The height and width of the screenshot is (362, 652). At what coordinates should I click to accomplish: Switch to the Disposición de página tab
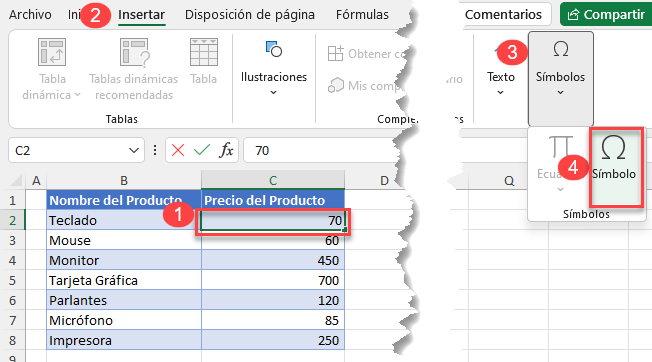pyautogui.click(x=249, y=15)
